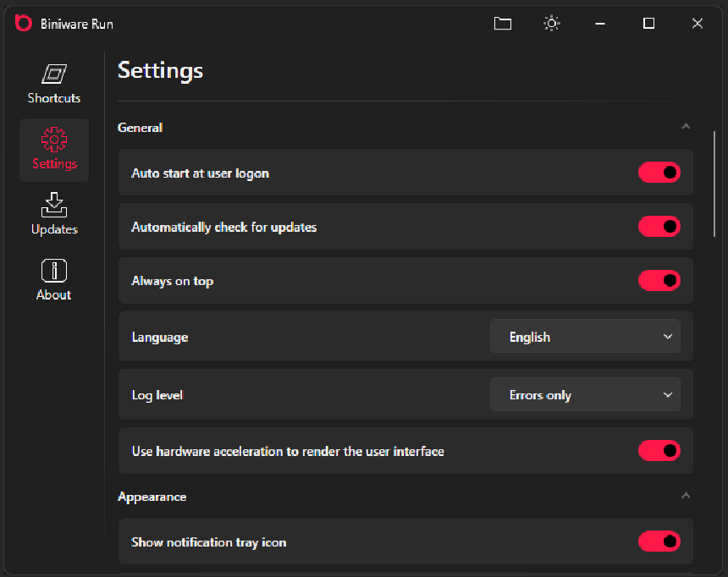Image resolution: width=728 pixels, height=577 pixels.
Task: Open the Language dropdown showing English
Action: point(585,336)
